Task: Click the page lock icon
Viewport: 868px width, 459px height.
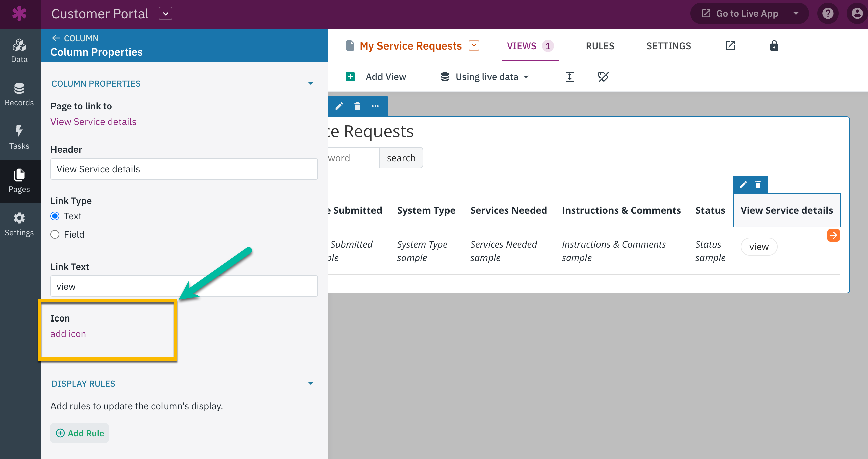Action: point(774,45)
